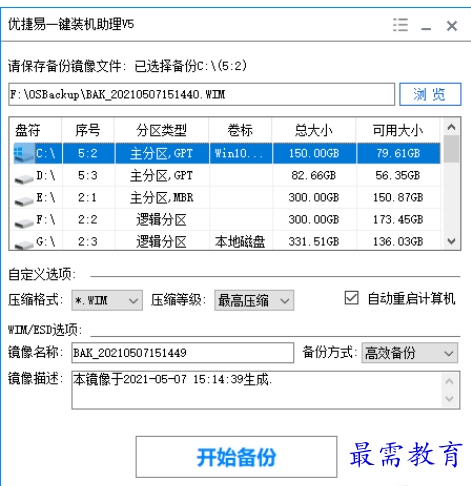Screen dimensions: 471x486
Task: Click the 331.51GB total size cell
Action: pyautogui.click(x=314, y=241)
